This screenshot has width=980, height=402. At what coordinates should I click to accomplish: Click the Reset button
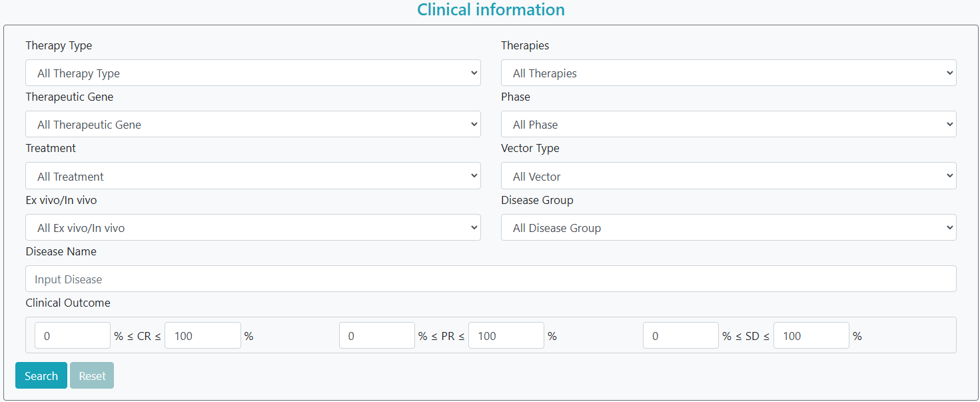[x=92, y=375]
